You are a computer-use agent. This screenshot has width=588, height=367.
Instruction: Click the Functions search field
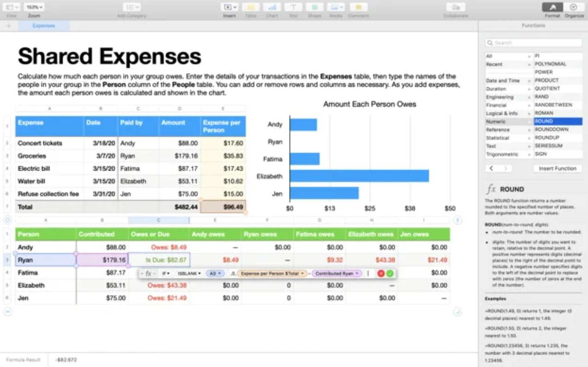[x=533, y=42]
